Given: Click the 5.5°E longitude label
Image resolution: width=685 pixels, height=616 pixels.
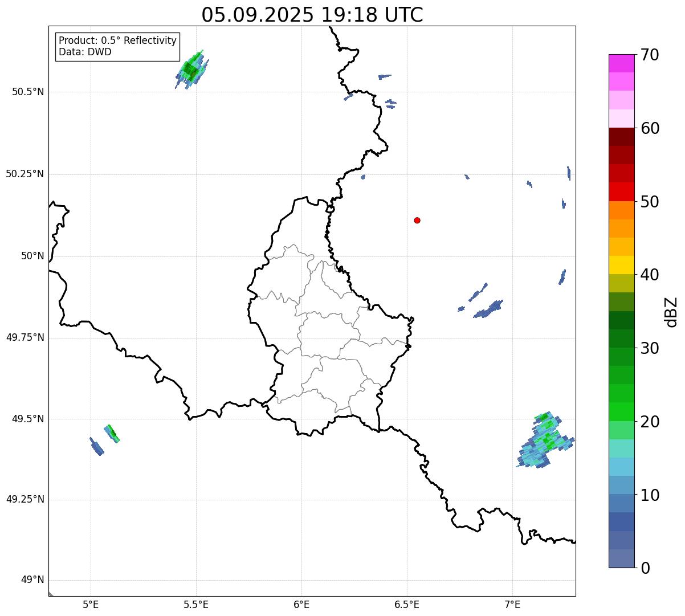Looking at the screenshot, I should [x=196, y=605].
